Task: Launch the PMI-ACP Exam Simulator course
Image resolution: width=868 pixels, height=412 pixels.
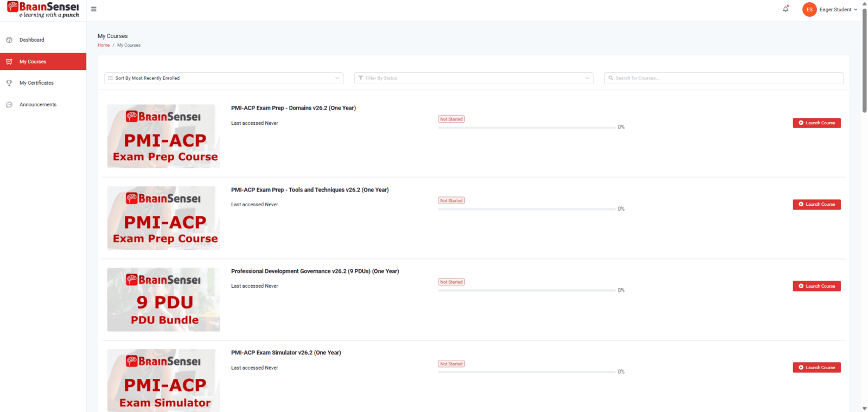Action: (816, 367)
